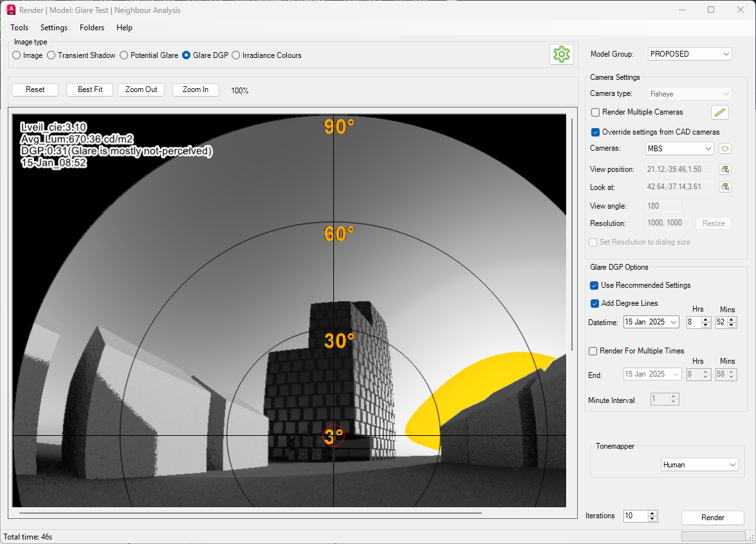The width and height of the screenshot is (756, 544).
Task: Click the View position field
Action: tap(680, 169)
